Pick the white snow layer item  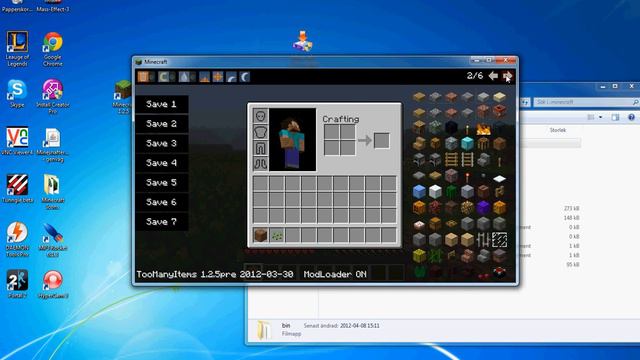[499, 178]
